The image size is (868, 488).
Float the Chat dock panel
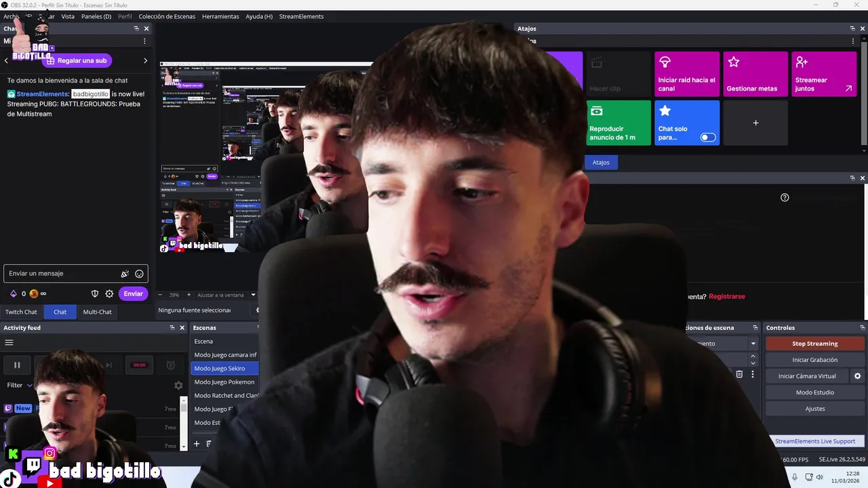(136, 28)
